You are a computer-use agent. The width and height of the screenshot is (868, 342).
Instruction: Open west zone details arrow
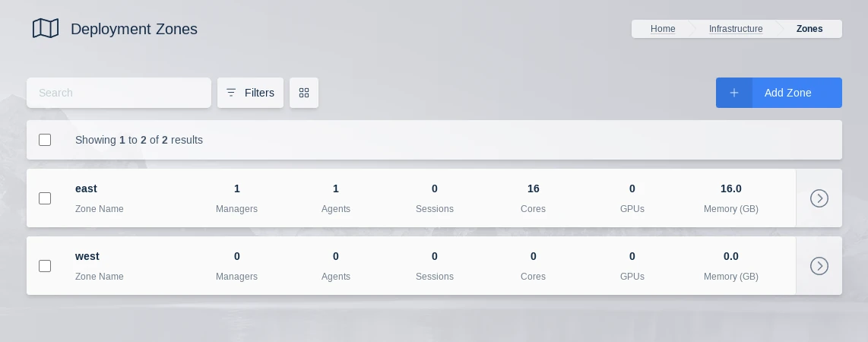coord(819,266)
